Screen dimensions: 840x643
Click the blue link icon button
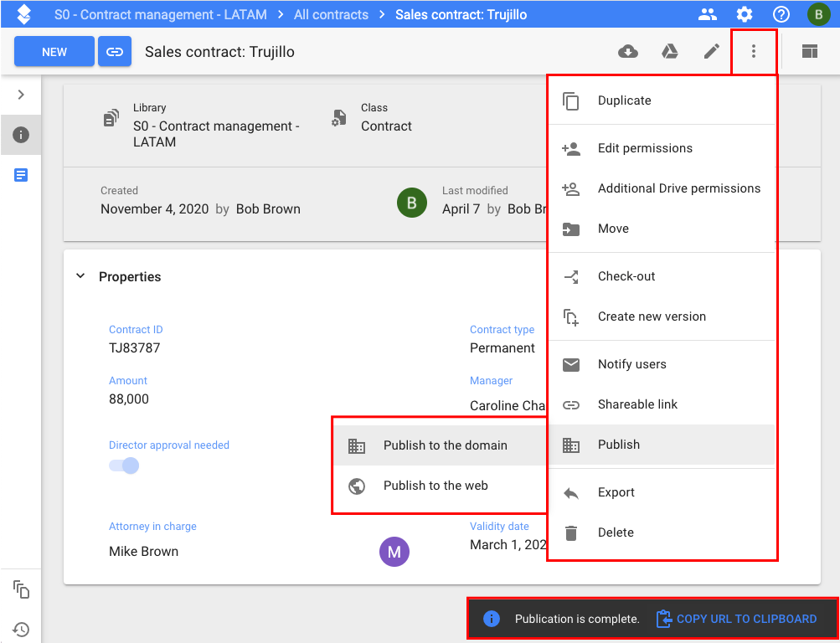click(115, 52)
